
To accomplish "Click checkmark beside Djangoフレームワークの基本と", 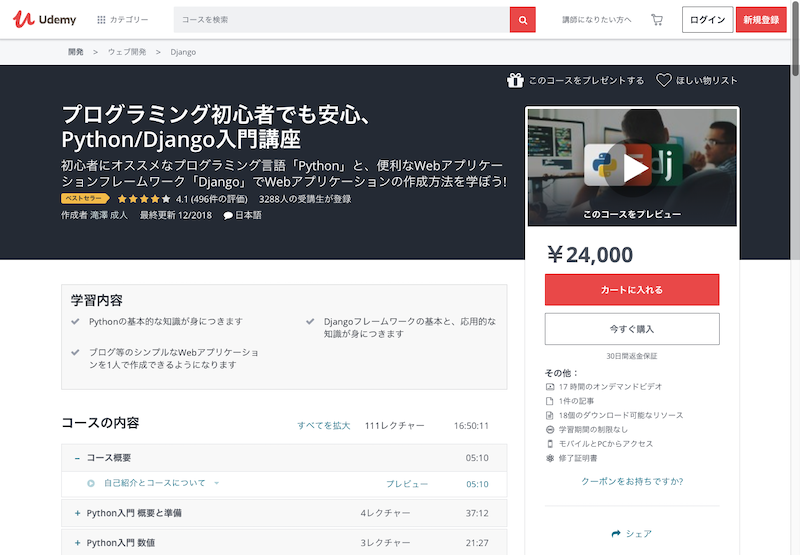I will 310,321.
